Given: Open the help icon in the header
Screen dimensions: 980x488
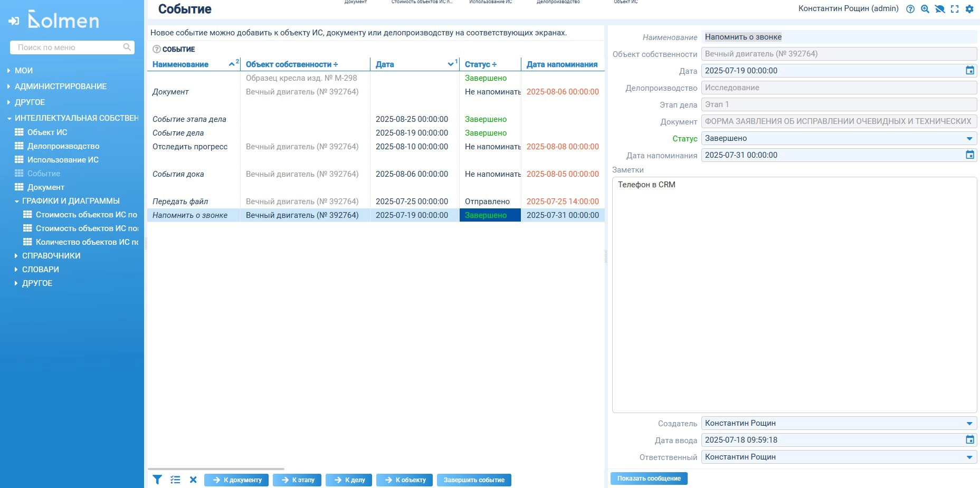Looking at the screenshot, I should (x=910, y=9).
